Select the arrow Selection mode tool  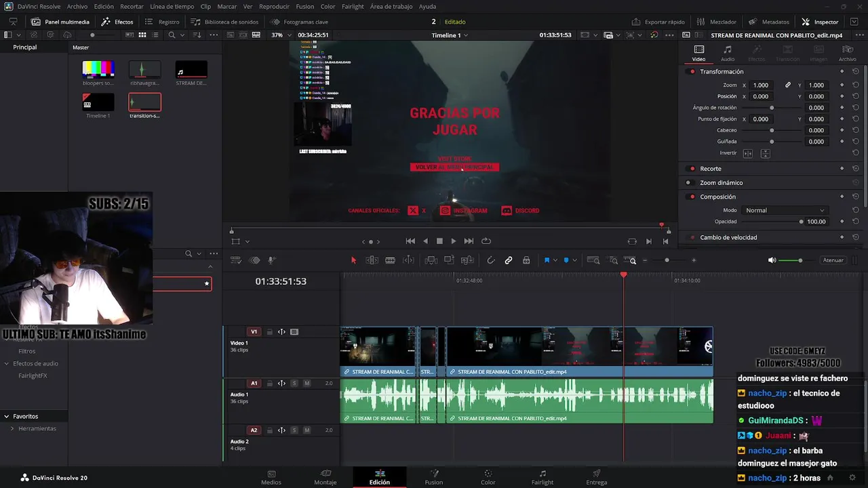(353, 260)
